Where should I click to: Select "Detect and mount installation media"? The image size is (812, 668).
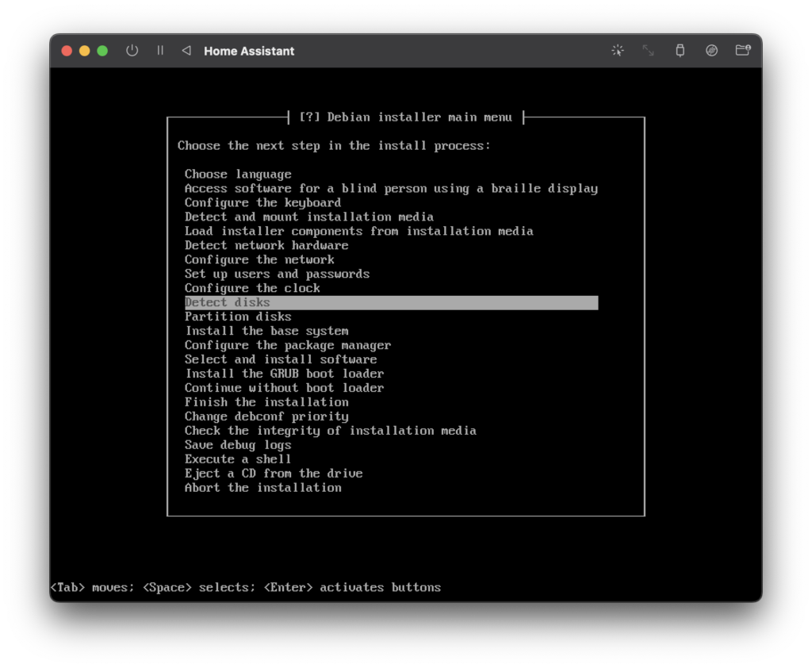point(392,217)
